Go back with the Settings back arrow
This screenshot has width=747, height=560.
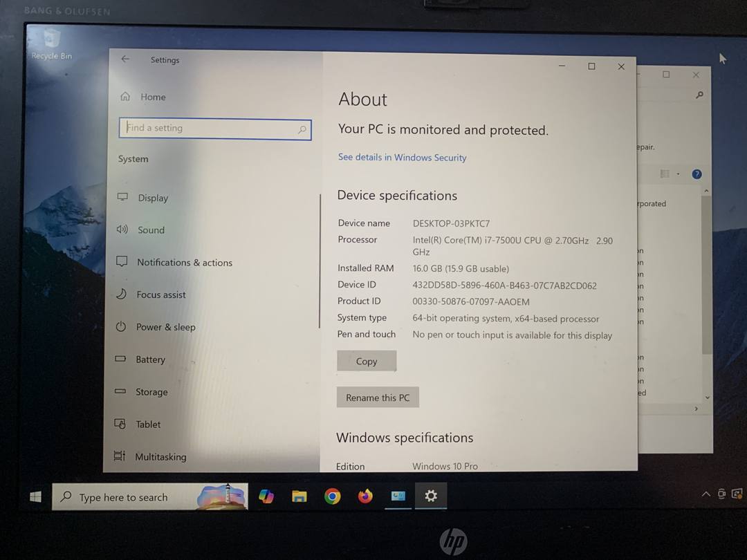pos(125,59)
